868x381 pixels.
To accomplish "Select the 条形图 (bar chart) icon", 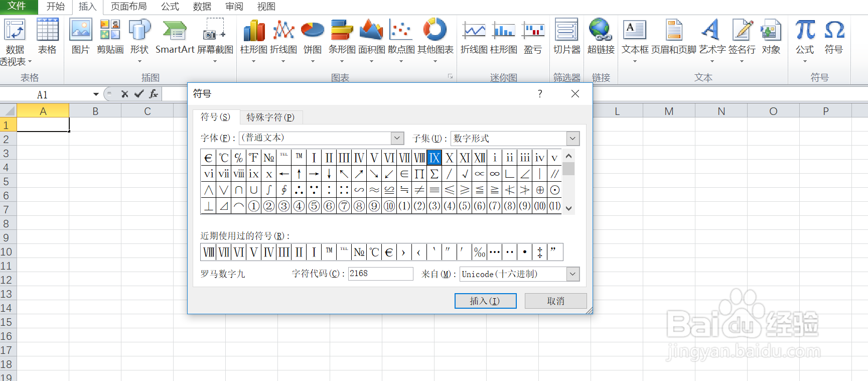I will 342,30.
